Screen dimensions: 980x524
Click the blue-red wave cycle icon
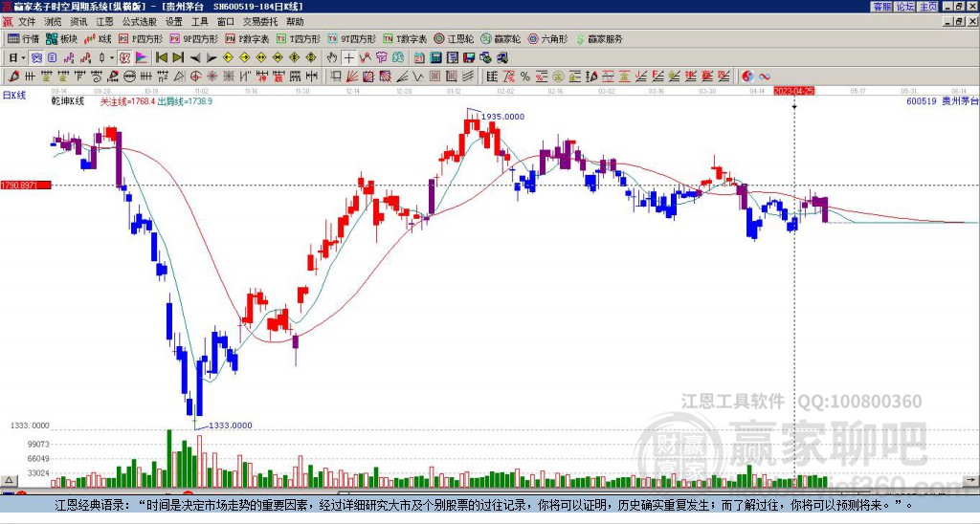(765, 76)
